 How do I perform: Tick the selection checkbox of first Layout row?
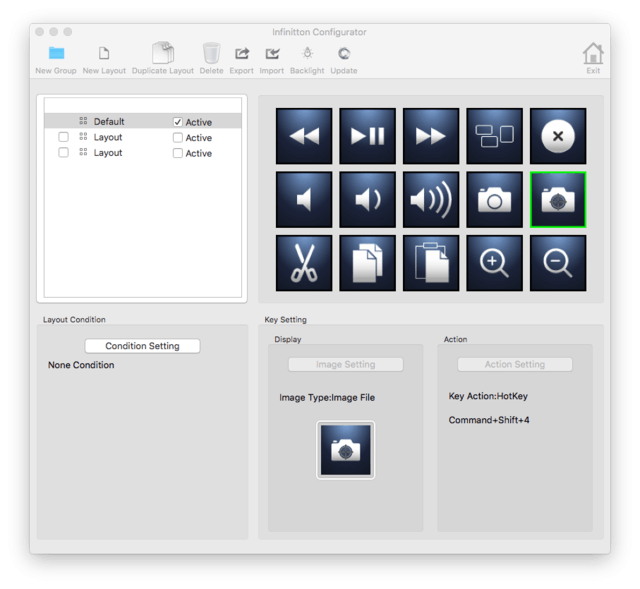[63, 137]
